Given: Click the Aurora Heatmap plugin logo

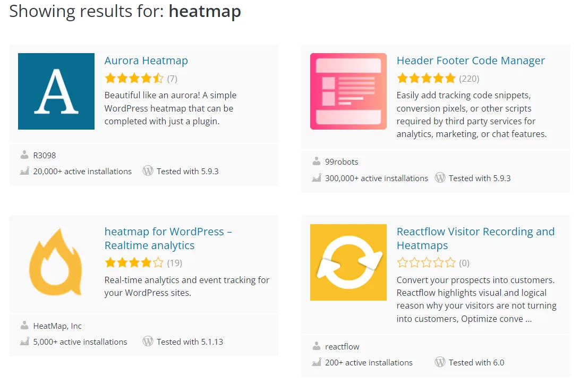Looking at the screenshot, I should click(x=56, y=91).
